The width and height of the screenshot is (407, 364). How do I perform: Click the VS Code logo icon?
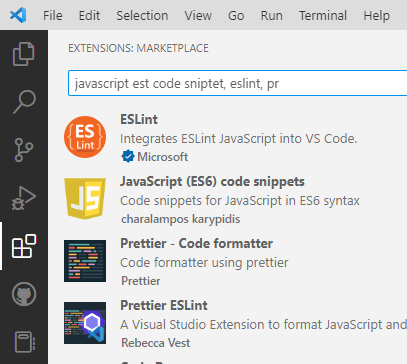18,15
